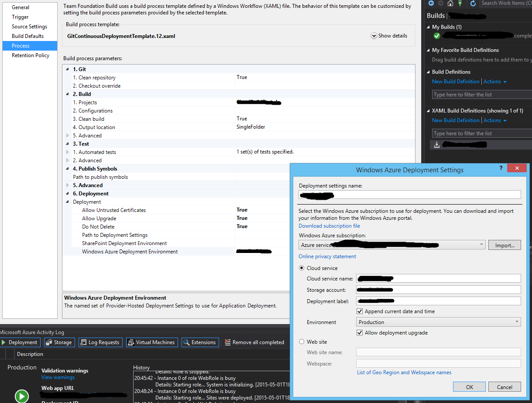Click Cancel in Azure Deployment Settings

(x=505, y=387)
